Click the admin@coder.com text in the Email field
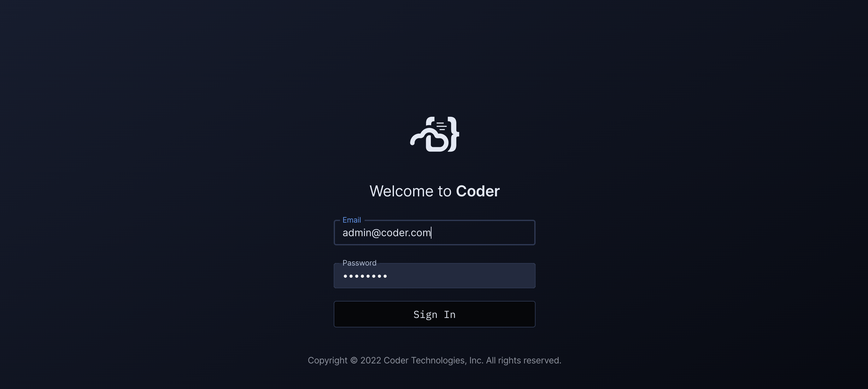 click(386, 232)
